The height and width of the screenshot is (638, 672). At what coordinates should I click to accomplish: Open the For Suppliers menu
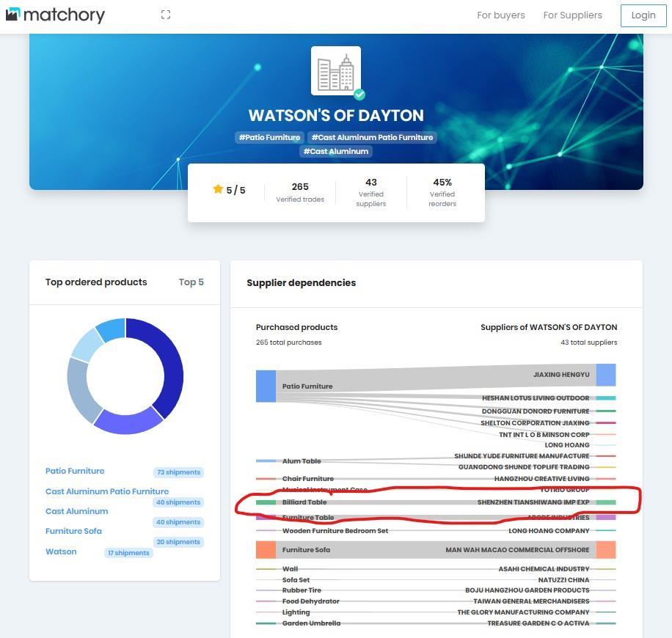(572, 15)
